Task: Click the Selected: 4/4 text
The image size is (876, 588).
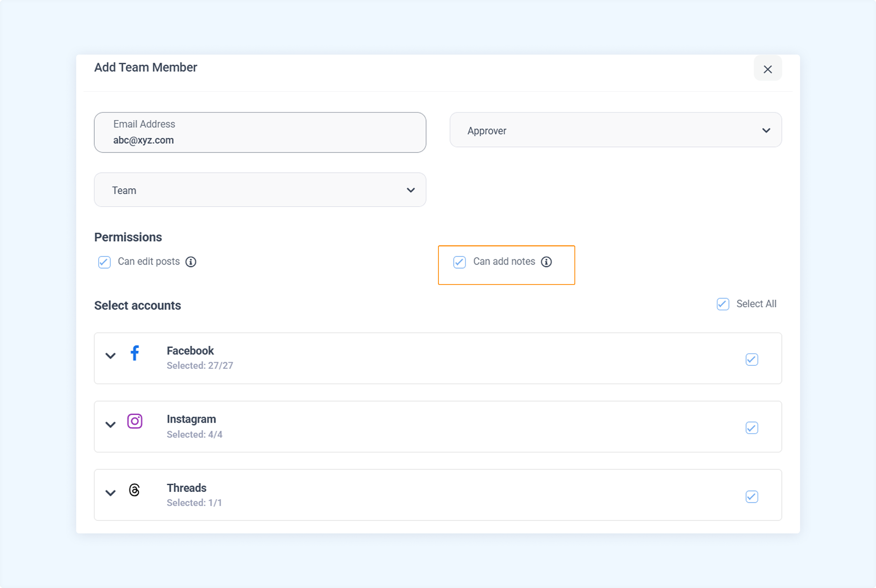Action: [195, 434]
